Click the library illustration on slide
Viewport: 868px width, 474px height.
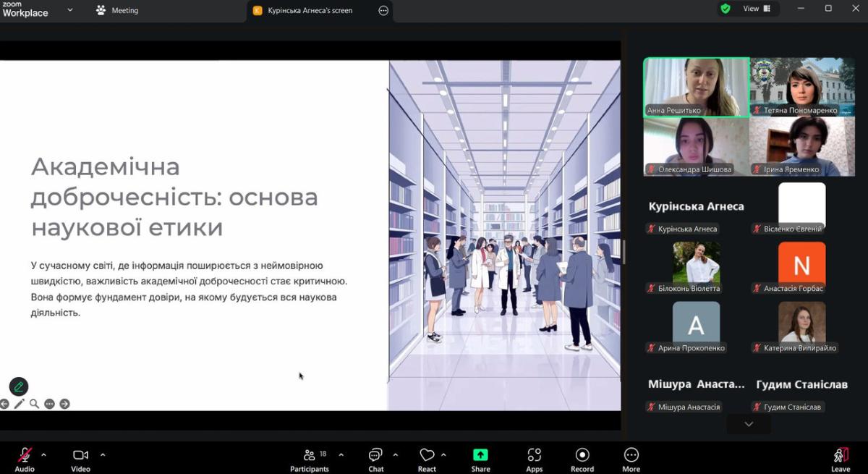coord(504,235)
